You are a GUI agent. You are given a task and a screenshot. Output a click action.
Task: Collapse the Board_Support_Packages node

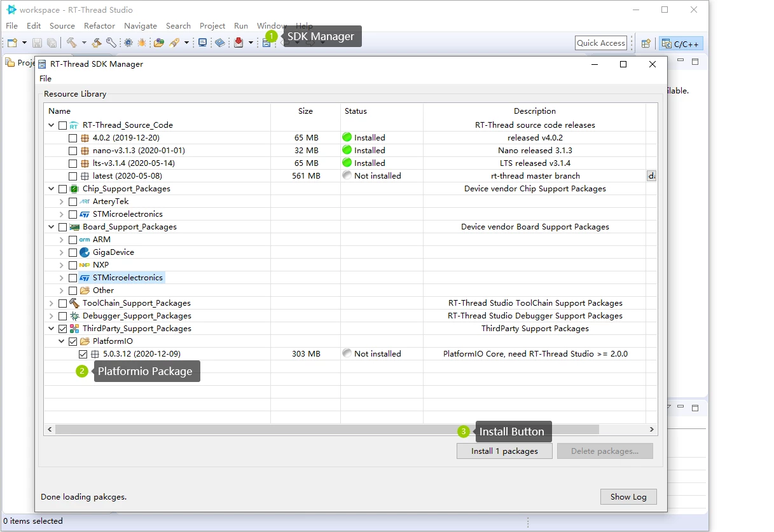[x=52, y=227]
